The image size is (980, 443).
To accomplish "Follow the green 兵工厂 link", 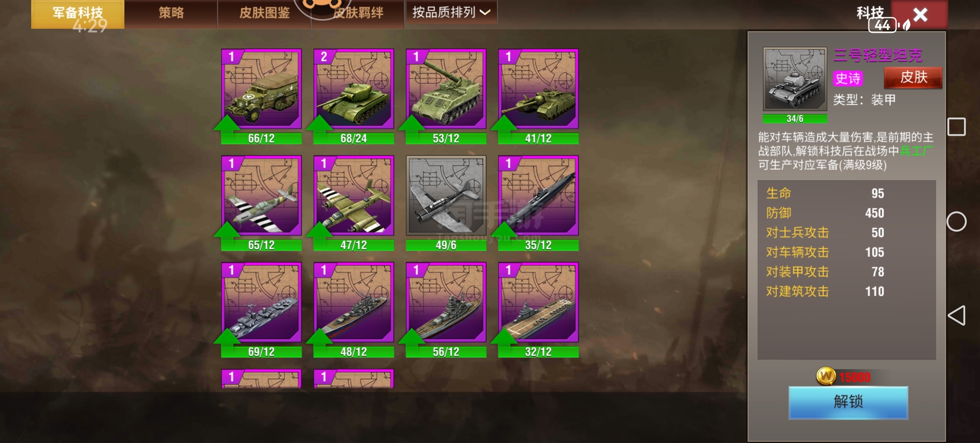I will tap(916, 151).
